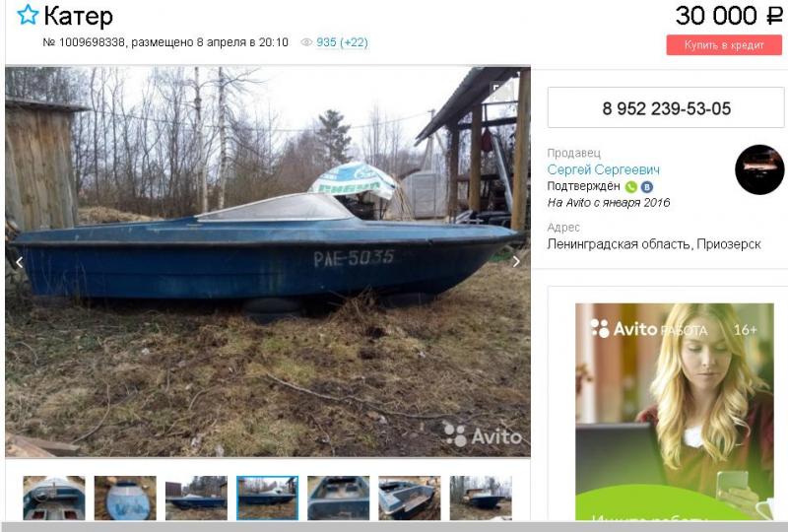Open view statistics 935 (+22) link
Viewport: 788px width, 532px height.
click(342, 42)
